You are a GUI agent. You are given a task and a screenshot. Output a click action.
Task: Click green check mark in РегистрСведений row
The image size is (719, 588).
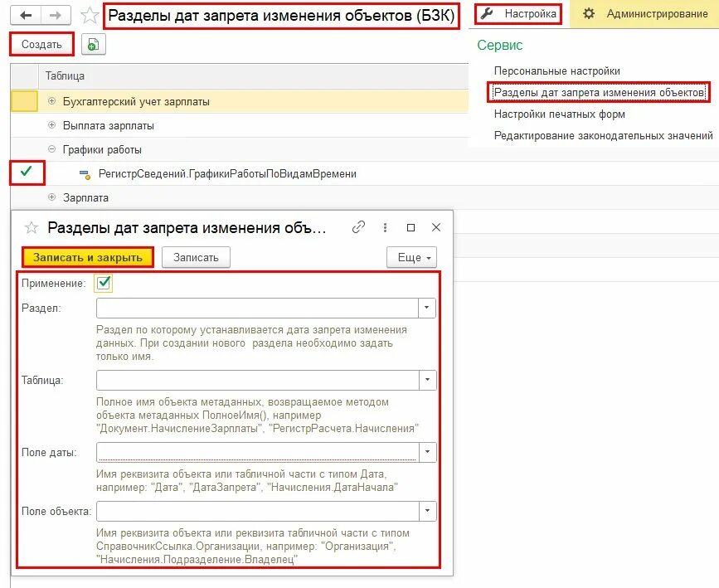pos(27,172)
